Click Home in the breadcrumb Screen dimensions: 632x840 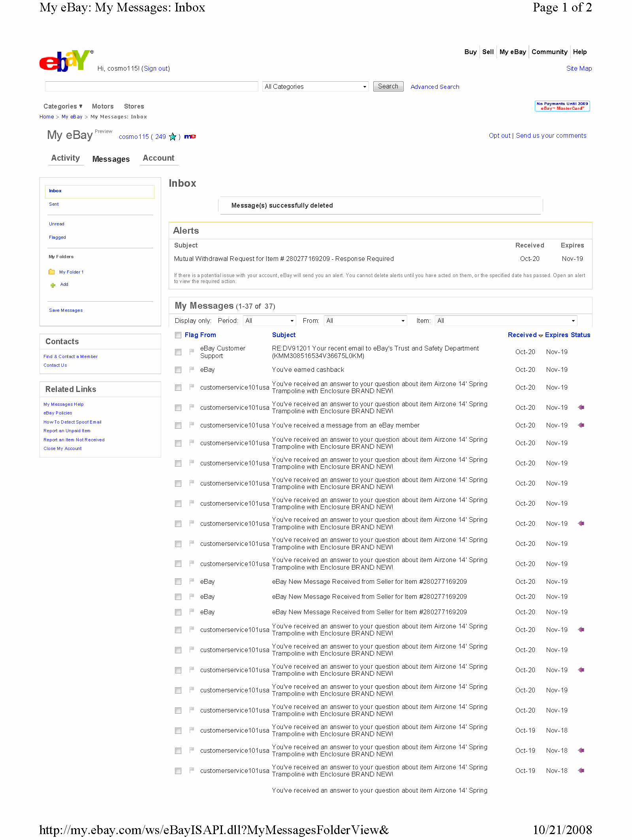(47, 117)
